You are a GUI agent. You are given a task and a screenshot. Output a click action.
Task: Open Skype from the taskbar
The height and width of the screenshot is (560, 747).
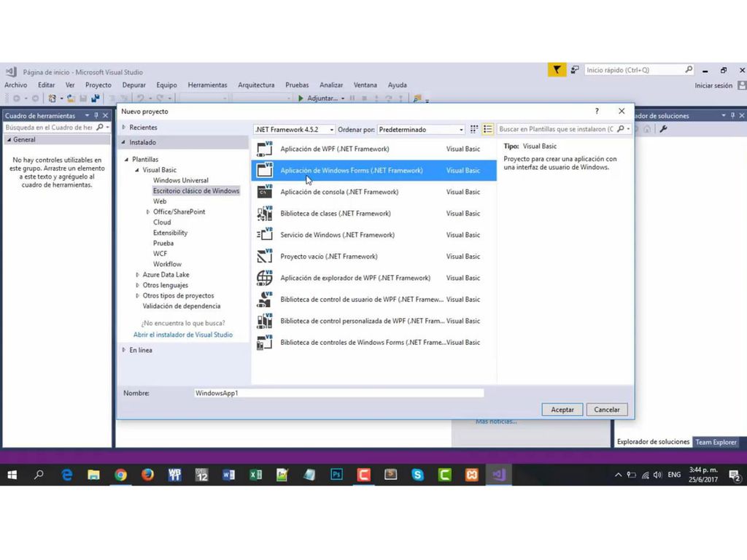pos(418,475)
